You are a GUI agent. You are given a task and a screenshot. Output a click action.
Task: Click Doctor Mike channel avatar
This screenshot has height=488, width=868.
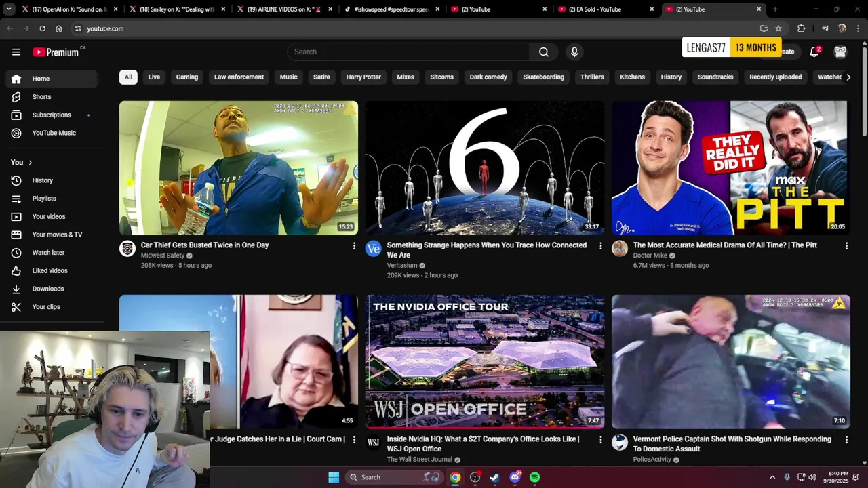620,249
